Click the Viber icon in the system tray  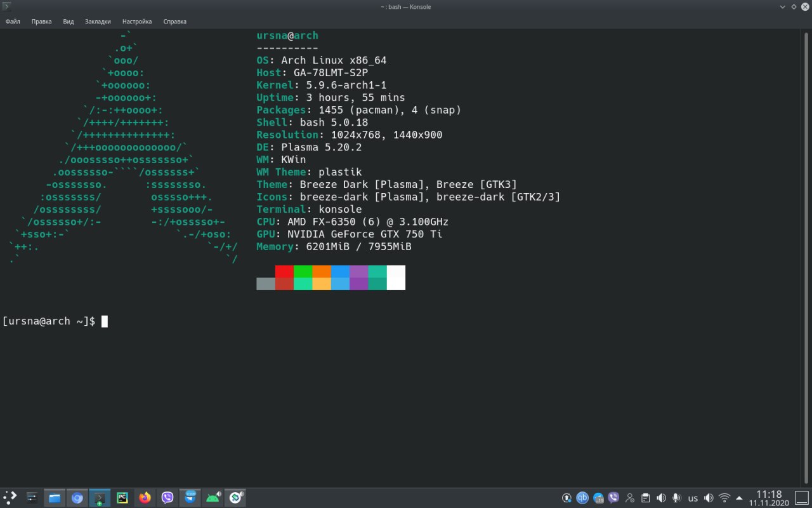click(x=613, y=498)
